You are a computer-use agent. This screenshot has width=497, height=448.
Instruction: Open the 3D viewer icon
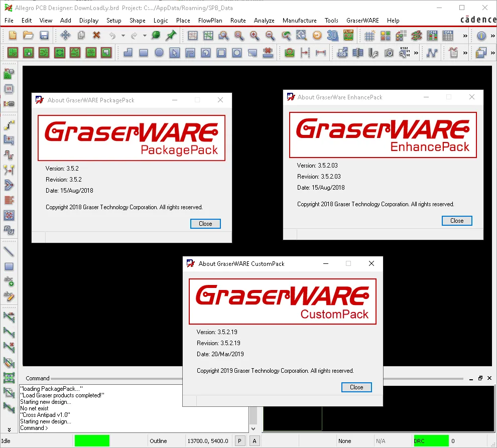(332, 36)
